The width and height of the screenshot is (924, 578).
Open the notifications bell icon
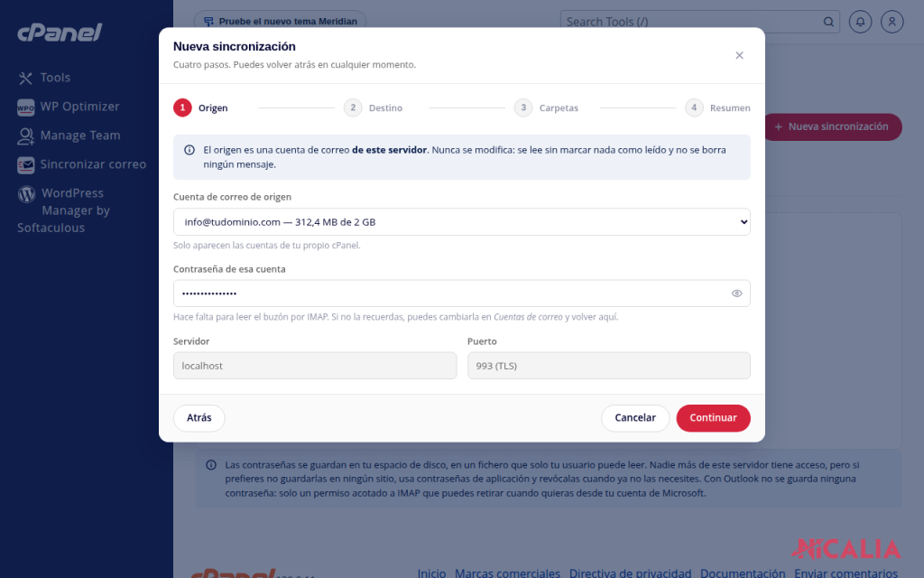pos(860,22)
